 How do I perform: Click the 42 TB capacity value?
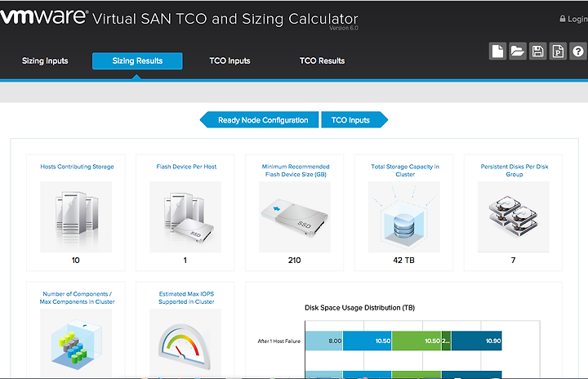404,260
